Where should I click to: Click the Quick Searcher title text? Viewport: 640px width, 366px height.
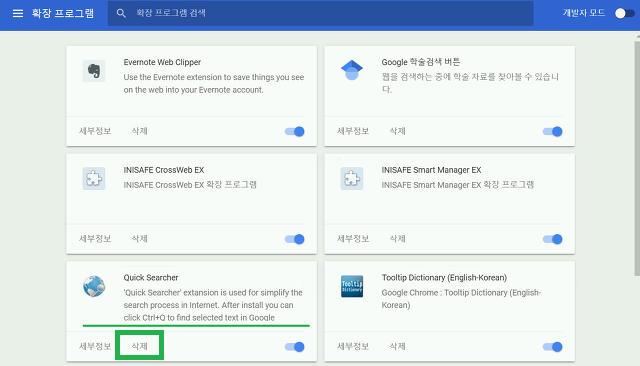pyautogui.click(x=151, y=277)
